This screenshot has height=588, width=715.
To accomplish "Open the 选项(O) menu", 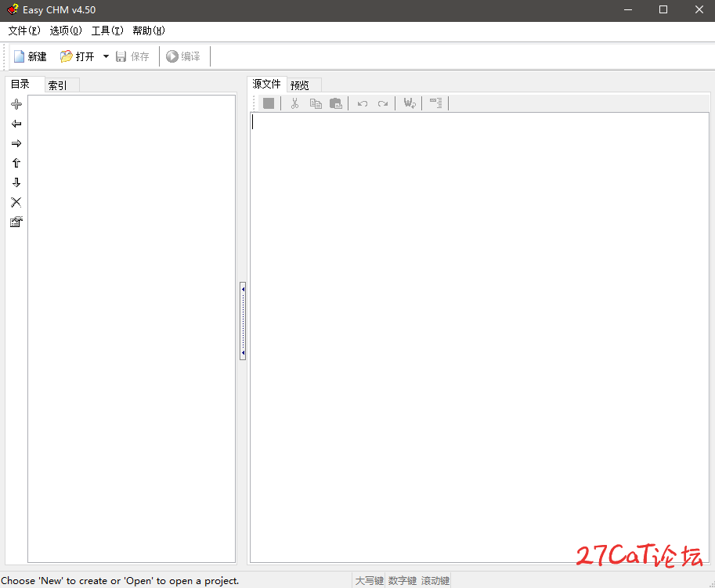I will pos(66,31).
